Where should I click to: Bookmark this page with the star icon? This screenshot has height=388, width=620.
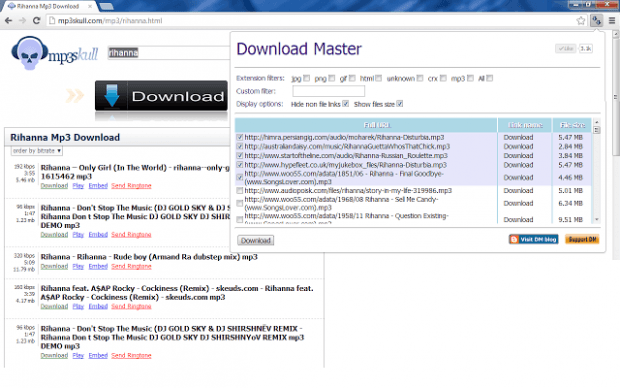point(580,21)
